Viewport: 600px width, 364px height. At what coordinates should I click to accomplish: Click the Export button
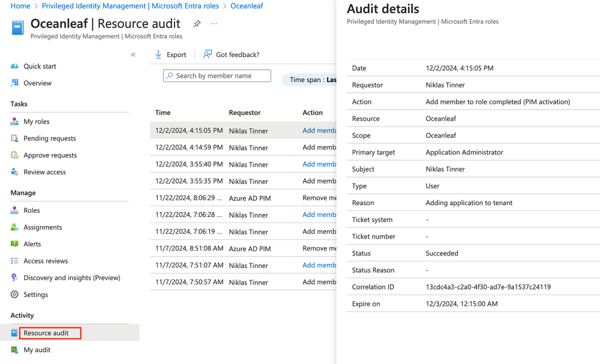coord(170,54)
